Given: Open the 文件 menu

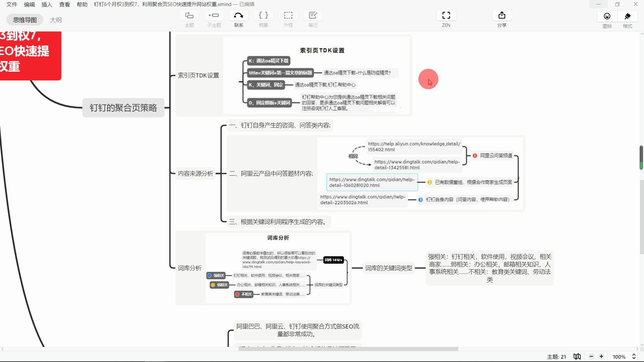Looking at the screenshot, I should click(x=12, y=4).
